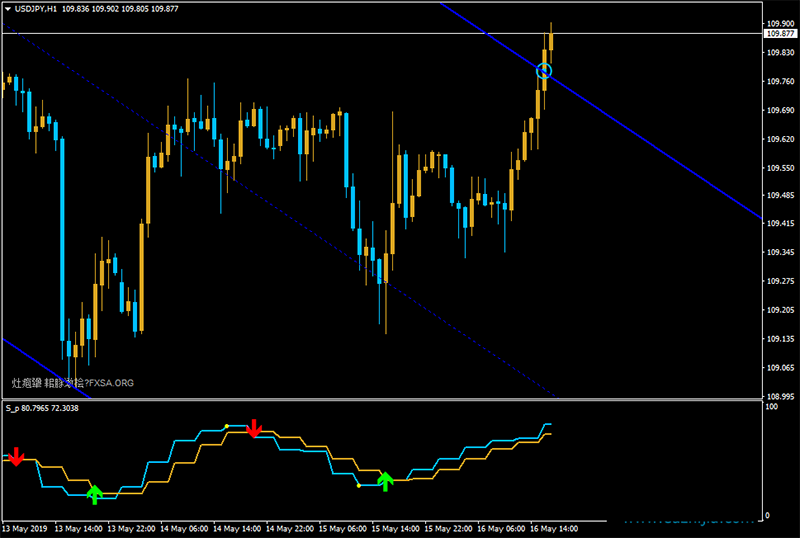The width and height of the screenshot is (800, 538).
Task: Select the red down arrow at the indicator's left edge
Action: point(15,457)
